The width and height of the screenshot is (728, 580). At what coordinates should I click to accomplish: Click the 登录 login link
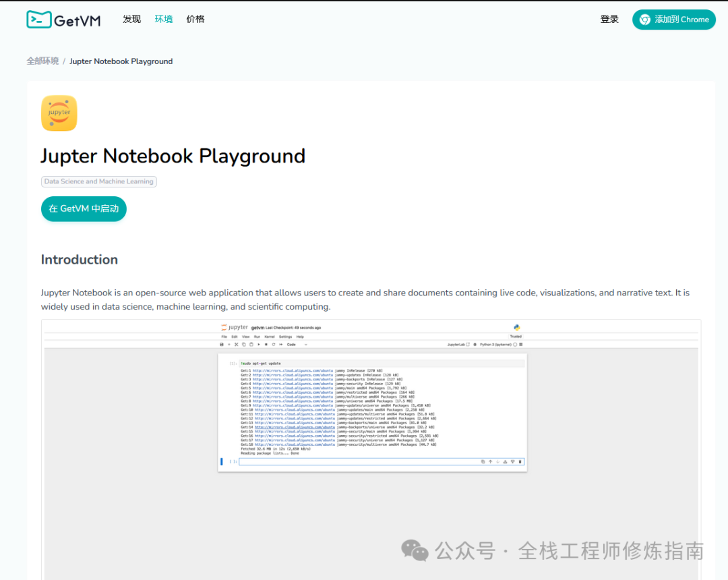609,19
